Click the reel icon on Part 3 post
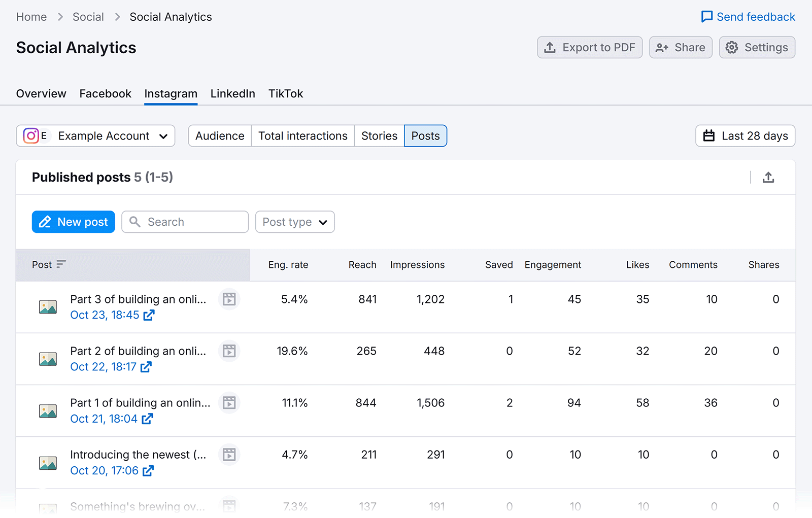This screenshot has height=518, width=812. click(229, 299)
